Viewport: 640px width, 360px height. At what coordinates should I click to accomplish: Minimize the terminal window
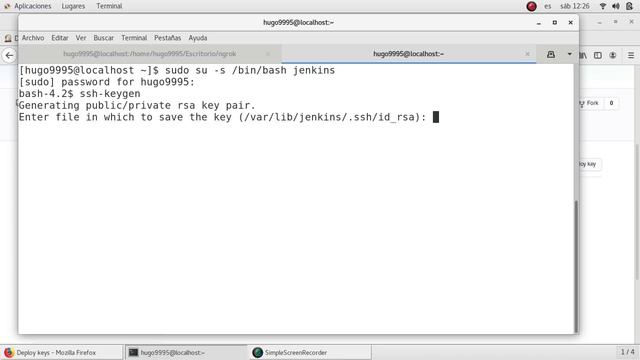pyautogui.click(x=539, y=23)
